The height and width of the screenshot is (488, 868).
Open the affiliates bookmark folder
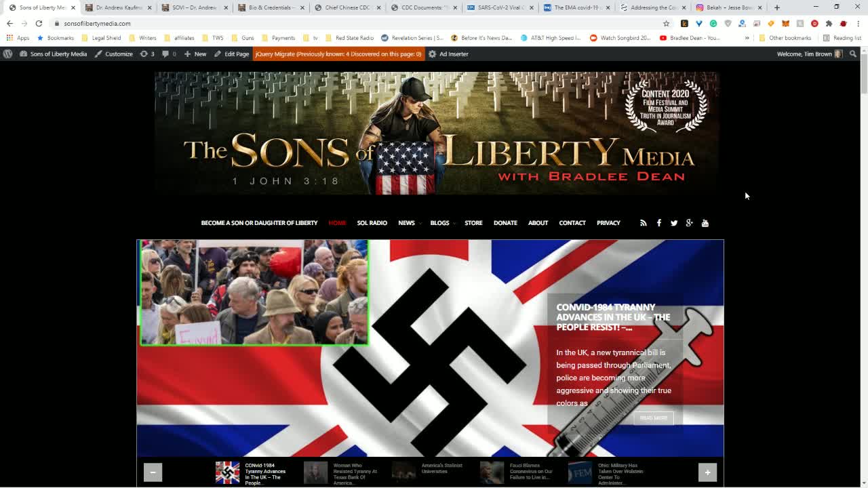tap(179, 38)
